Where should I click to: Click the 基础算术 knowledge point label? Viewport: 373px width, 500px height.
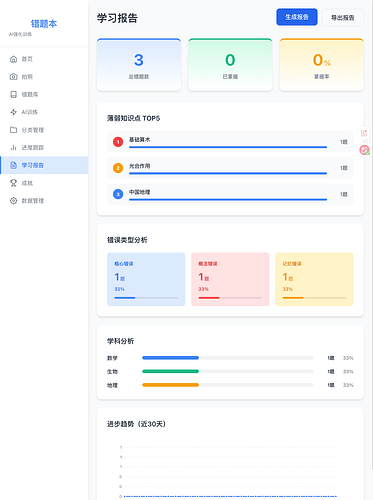tap(140, 140)
